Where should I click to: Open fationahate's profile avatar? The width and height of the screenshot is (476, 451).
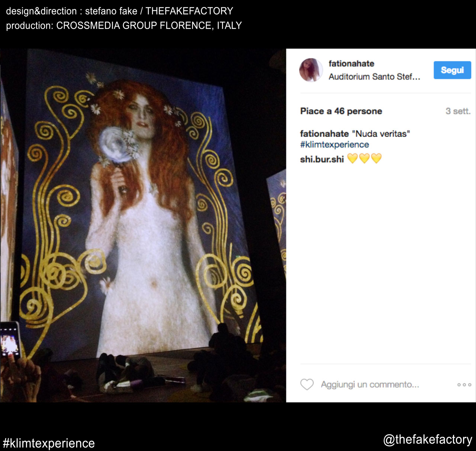[311, 70]
